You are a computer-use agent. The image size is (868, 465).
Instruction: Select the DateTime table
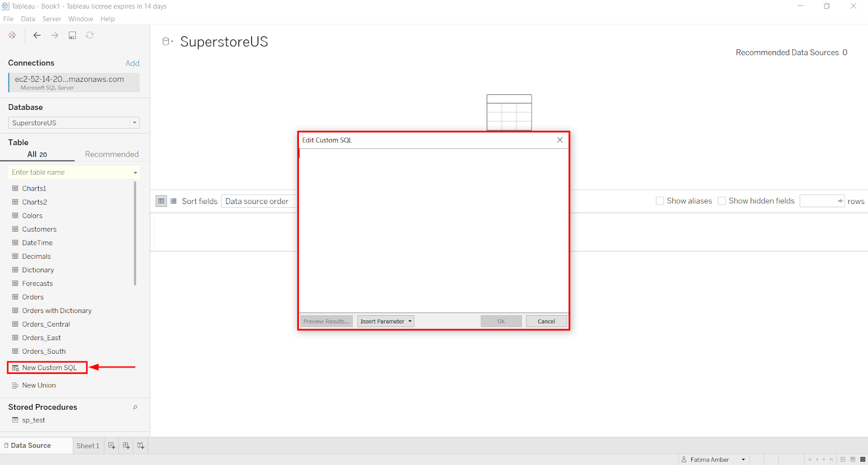(x=37, y=243)
